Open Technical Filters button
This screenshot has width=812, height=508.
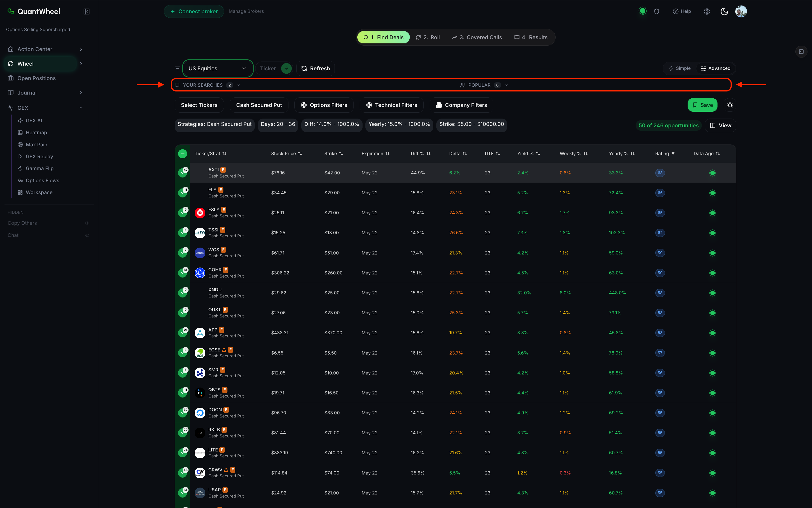(391, 105)
